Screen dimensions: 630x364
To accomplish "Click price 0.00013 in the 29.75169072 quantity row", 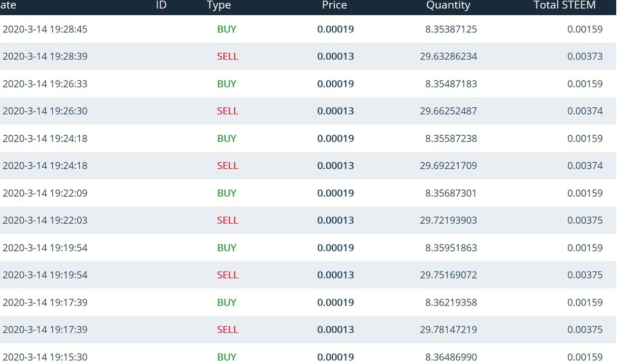I will (336, 275).
